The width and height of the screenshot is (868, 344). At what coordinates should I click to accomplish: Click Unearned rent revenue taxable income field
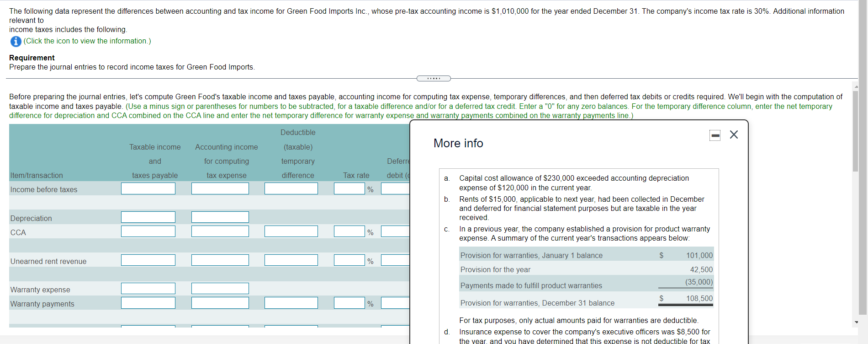click(148, 260)
